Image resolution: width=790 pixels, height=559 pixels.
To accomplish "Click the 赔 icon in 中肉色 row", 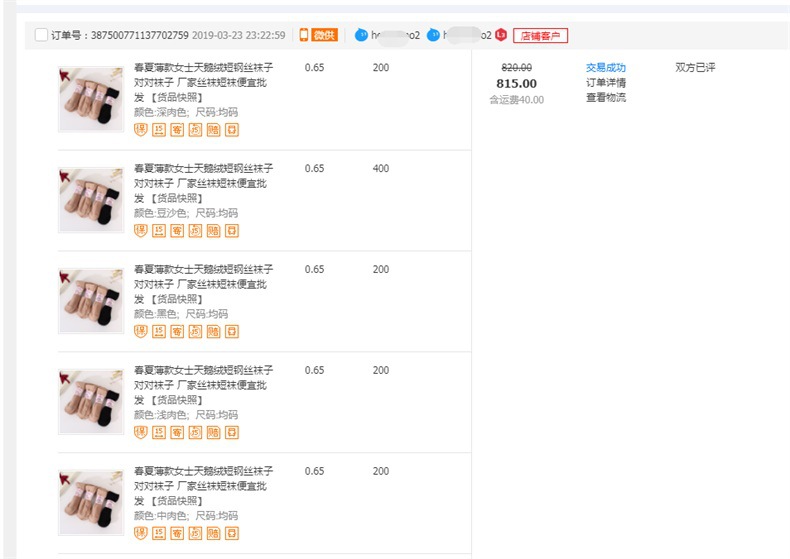I will [214, 533].
